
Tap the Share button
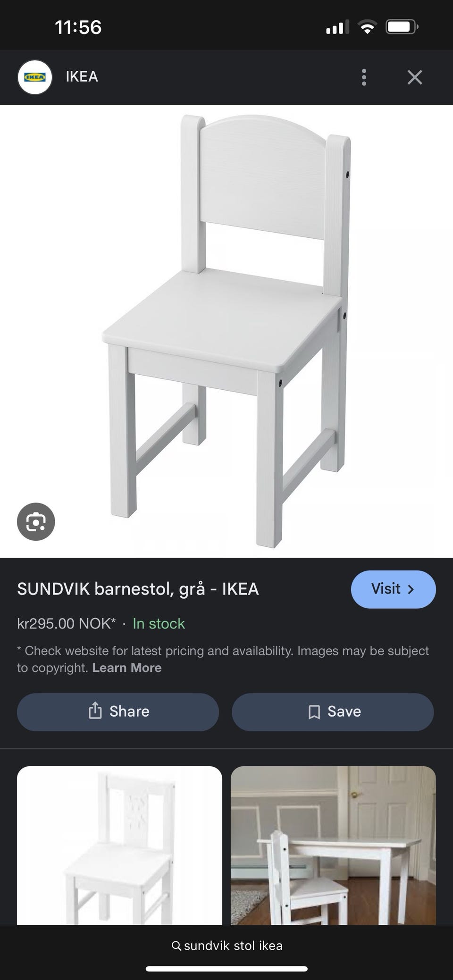(118, 712)
